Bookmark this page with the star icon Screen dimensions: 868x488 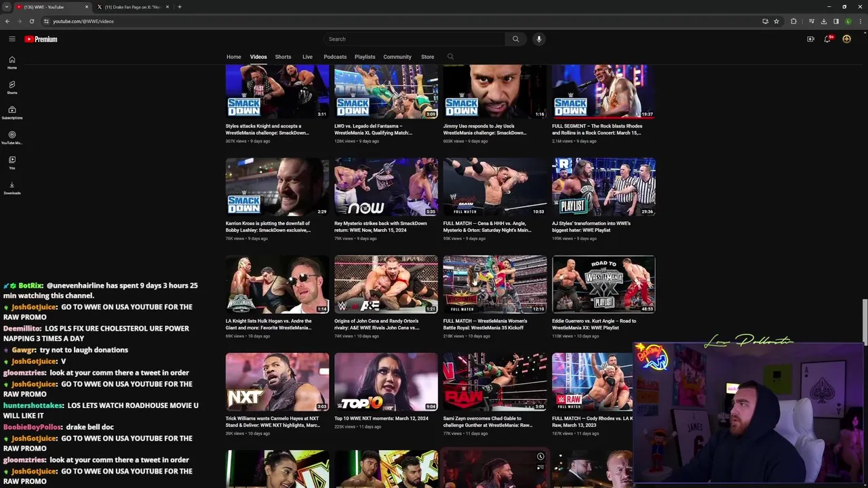(x=776, y=21)
